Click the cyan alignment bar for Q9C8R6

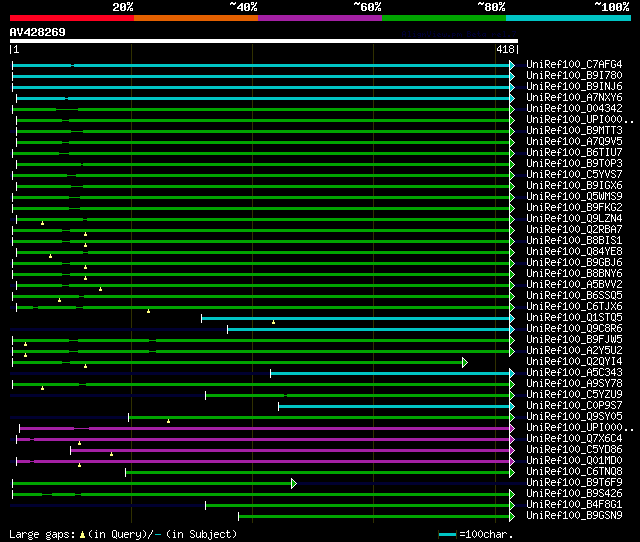pos(368,329)
